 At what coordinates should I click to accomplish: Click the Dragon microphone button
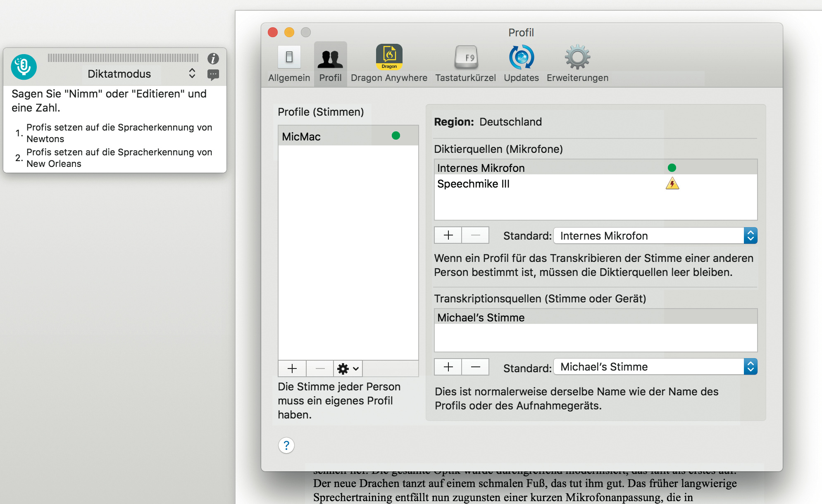click(x=24, y=67)
